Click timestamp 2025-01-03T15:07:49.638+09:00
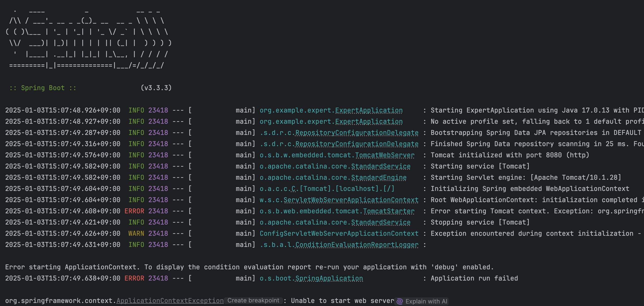 tap(63, 278)
